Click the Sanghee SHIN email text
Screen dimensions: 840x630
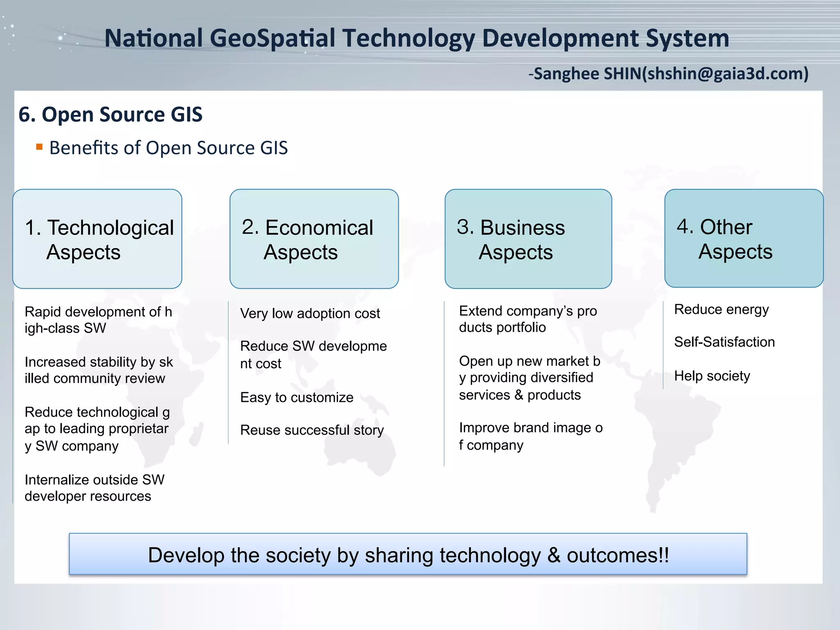669,74
